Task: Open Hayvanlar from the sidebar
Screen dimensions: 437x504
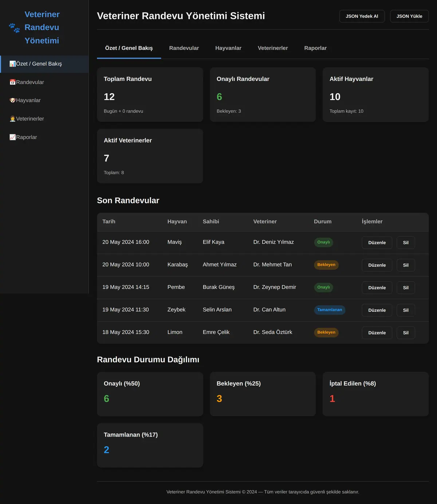Action: tap(44, 101)
